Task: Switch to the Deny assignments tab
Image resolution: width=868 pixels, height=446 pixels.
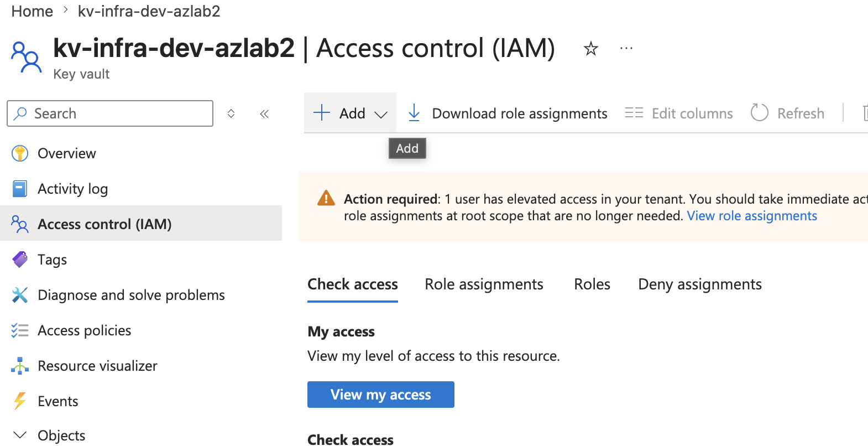Action: 700,284
